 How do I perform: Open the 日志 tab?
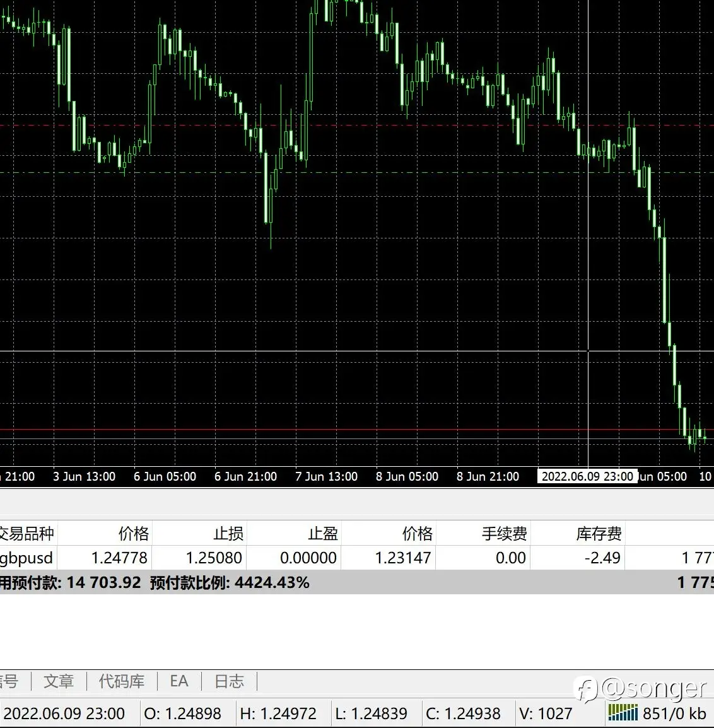pos(229,681)
